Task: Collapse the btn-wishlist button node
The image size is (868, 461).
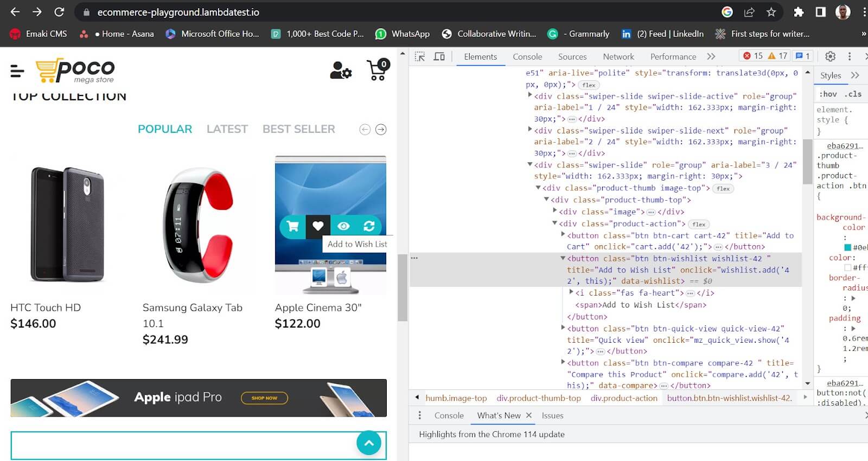Action: pos(563,258)
